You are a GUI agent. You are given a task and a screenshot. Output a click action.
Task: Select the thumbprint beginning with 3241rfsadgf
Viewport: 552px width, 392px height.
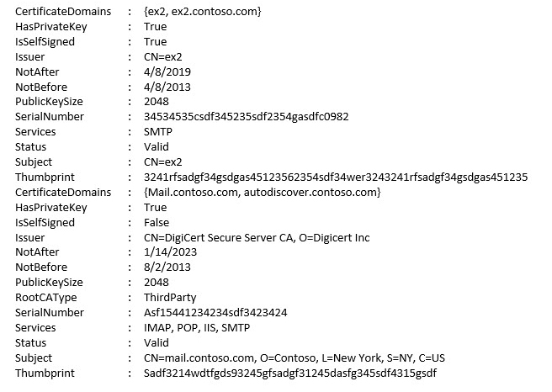point(336,177)
